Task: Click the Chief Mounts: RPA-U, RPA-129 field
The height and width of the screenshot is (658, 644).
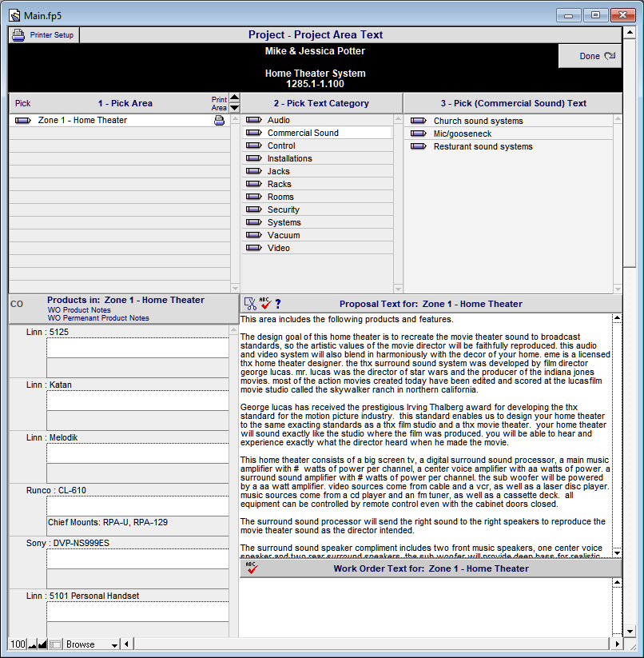Action: click(137, 526)
